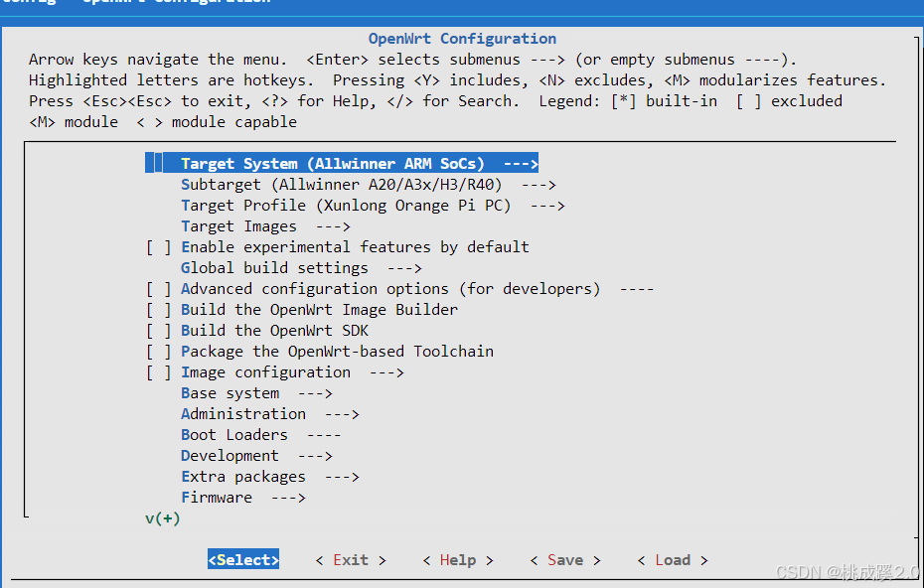Click the Help button

[x=458, y=560]
